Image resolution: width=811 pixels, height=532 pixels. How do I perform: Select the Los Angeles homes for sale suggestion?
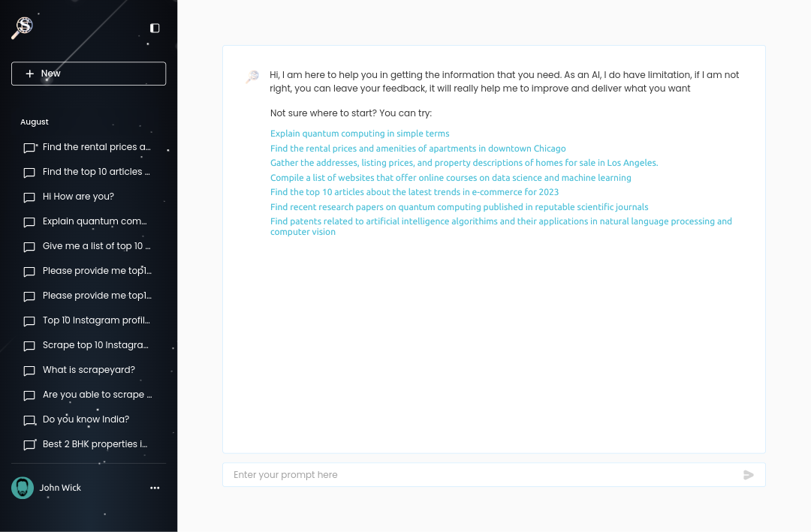pyautogui.click(x=463, y=163)
